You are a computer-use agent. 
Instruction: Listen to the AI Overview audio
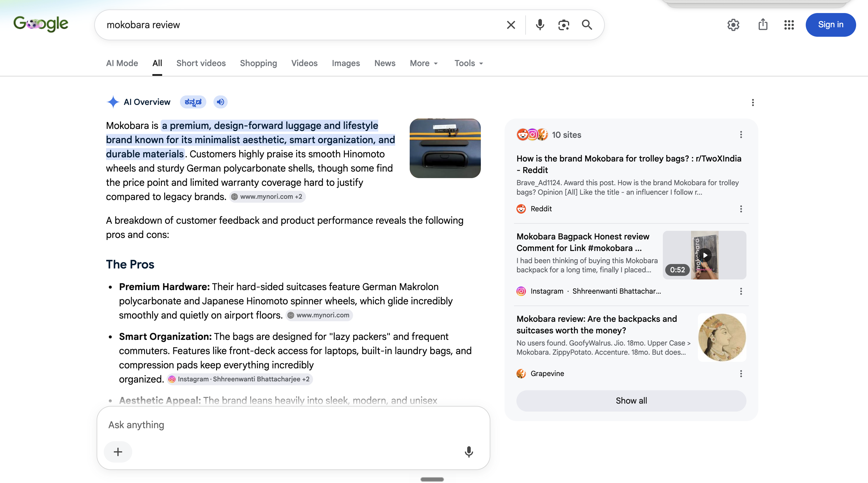tap(220, 102)
